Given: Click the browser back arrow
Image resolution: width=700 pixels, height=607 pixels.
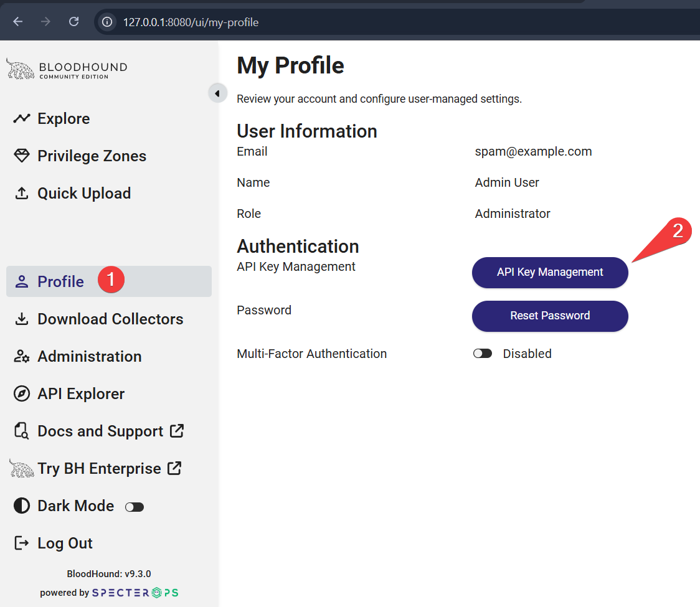Looking at the screenshot, I should coord(18,21).
